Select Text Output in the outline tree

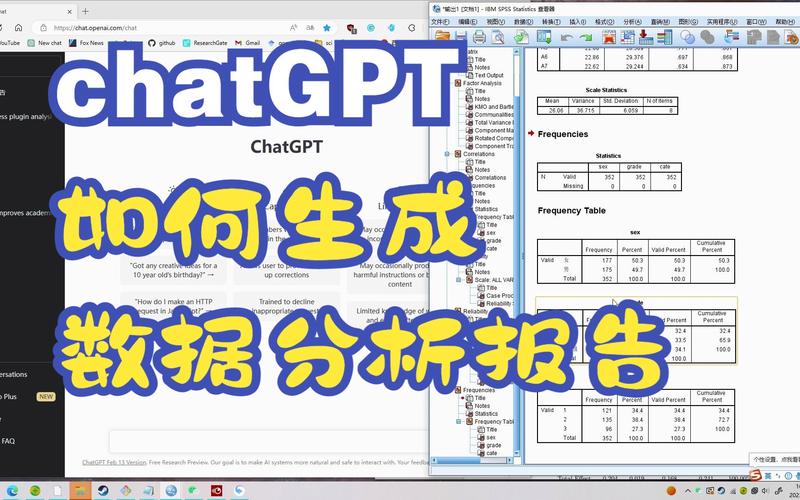[x=489, y=75]
